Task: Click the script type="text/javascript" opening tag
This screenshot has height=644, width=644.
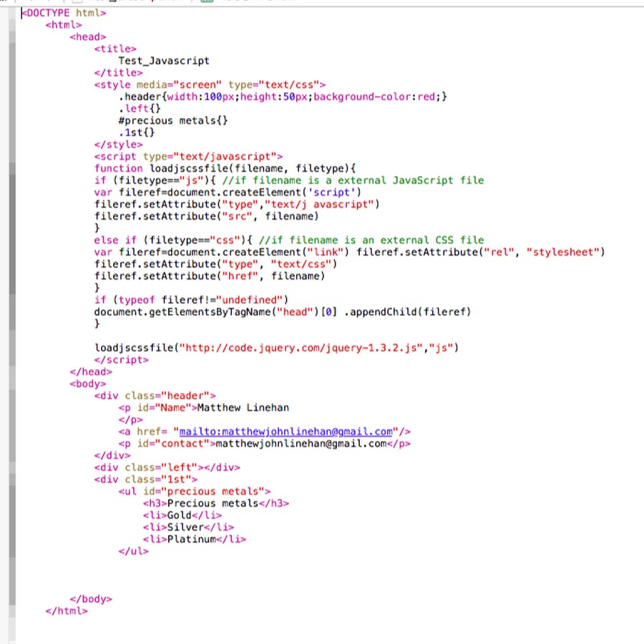Action: [x=188, y=157]
